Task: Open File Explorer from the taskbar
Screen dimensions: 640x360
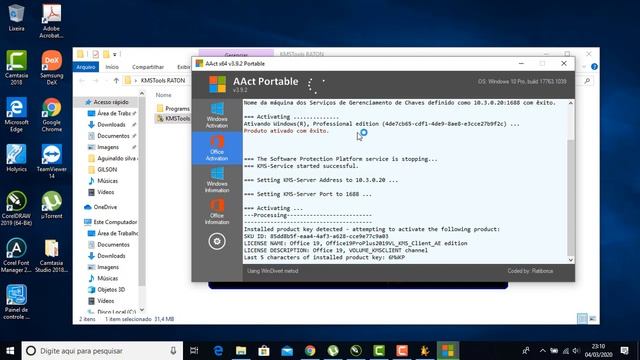Action: (241, 351)
